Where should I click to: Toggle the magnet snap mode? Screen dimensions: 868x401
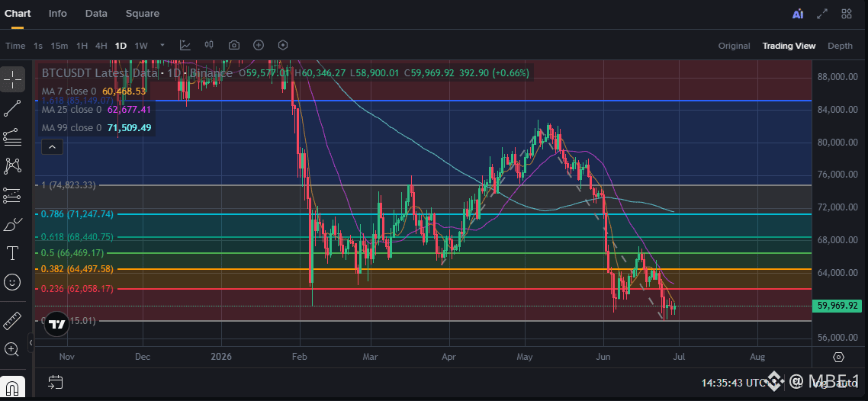[12, 386]
